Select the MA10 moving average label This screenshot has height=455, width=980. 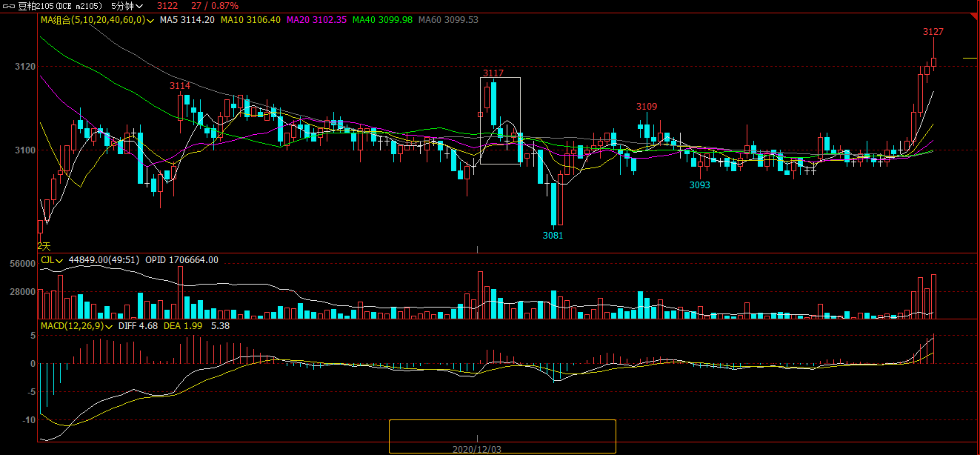click(250, 20)
